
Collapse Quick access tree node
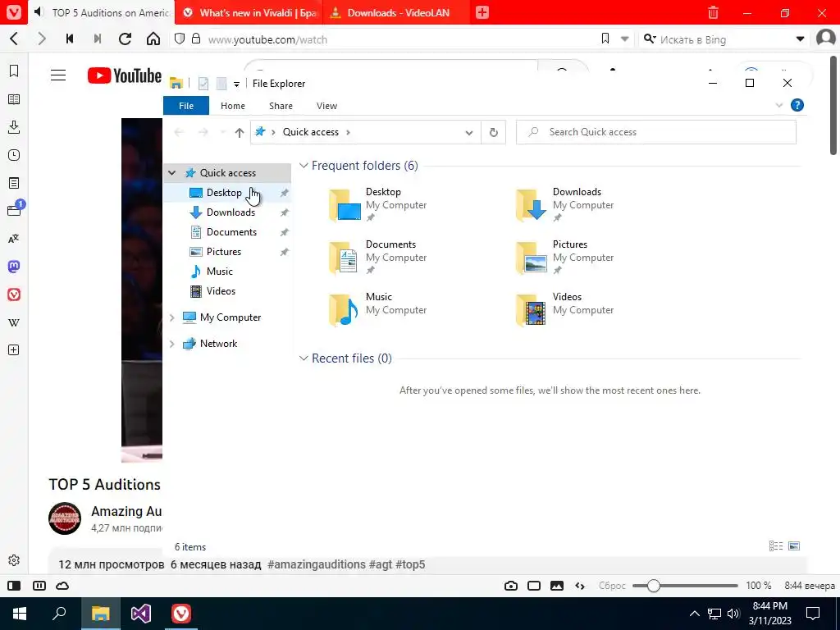[172, 173]
